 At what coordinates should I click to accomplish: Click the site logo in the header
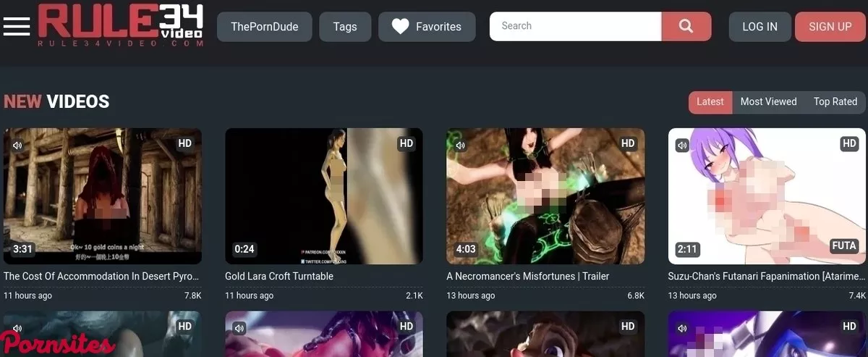click(121, 26)
